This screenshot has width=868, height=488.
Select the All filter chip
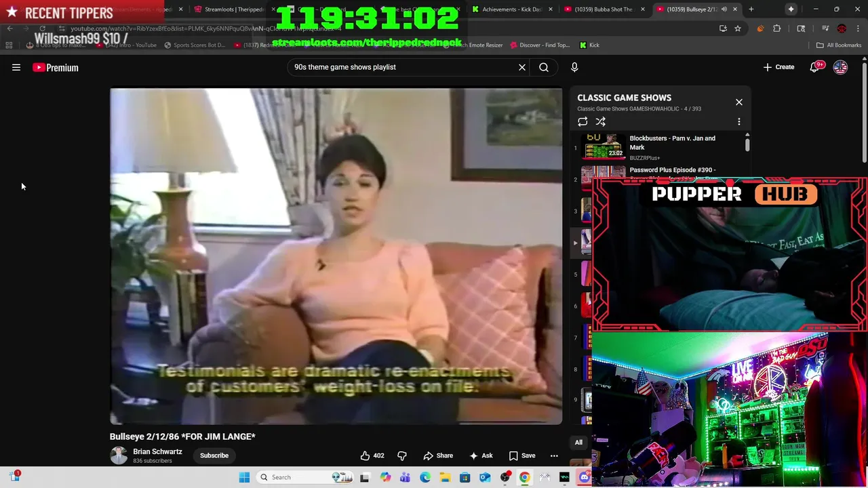pyautogui.click(x=578, y=443)
